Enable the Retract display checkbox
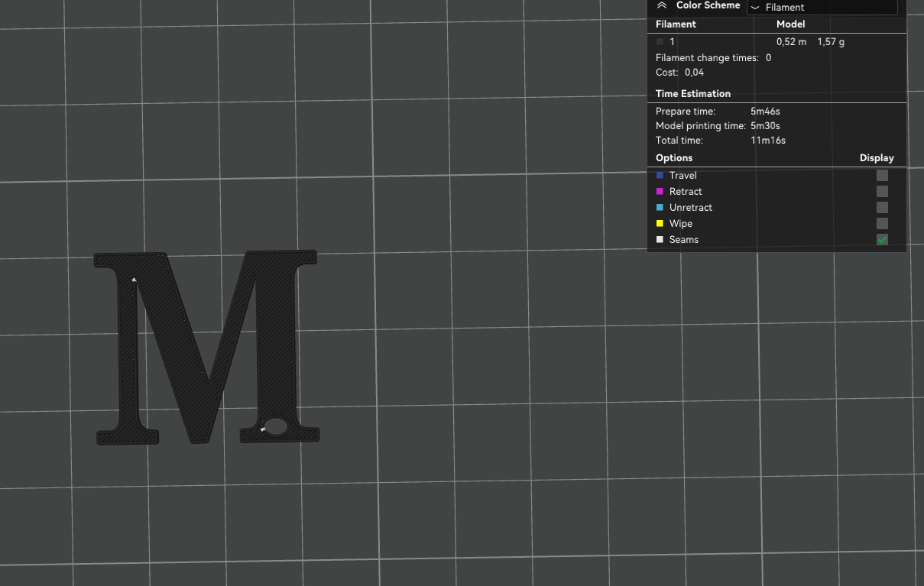The height and width of the screenshot is (586, 924). tap(882, 192)
